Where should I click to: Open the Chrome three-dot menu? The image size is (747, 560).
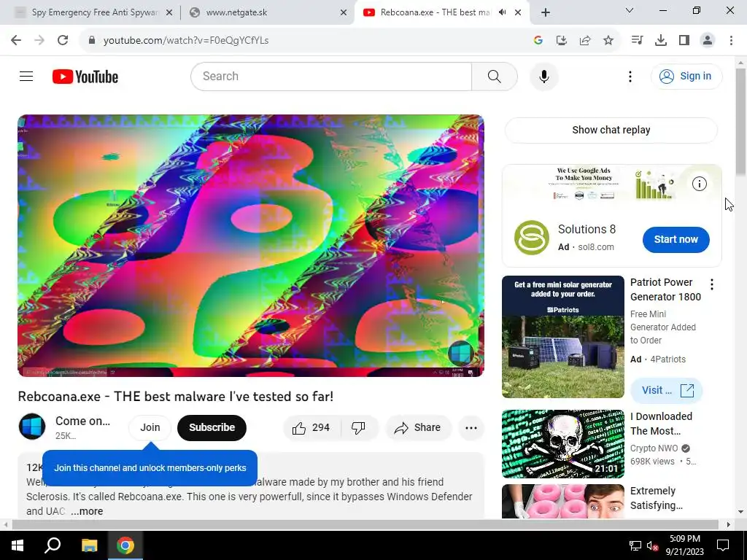coord(731,41)
